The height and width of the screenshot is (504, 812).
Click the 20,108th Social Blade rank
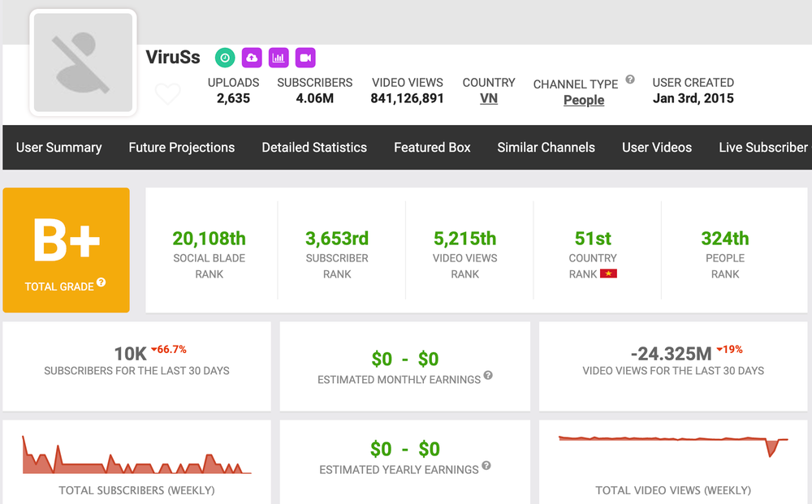pos(209,239)
